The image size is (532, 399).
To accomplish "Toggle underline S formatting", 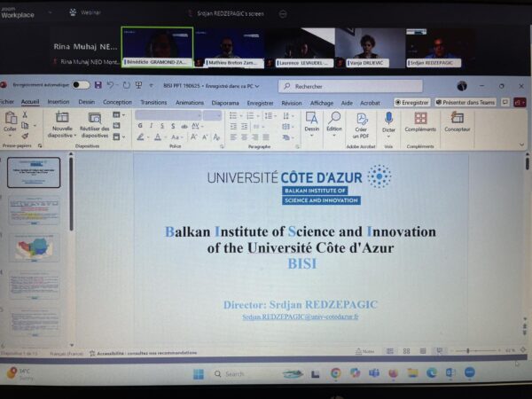I will click(162, 126).
